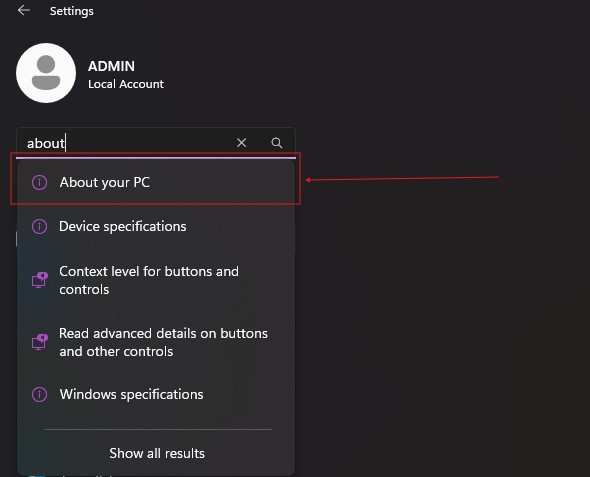Click the narrator icon beside Read advanced details

pos(40,342)
